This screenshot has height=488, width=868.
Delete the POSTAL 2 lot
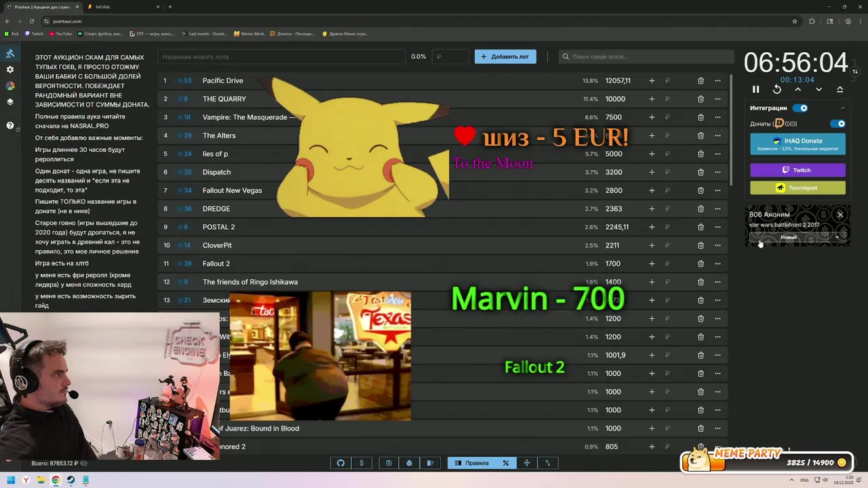coord(701,227)
